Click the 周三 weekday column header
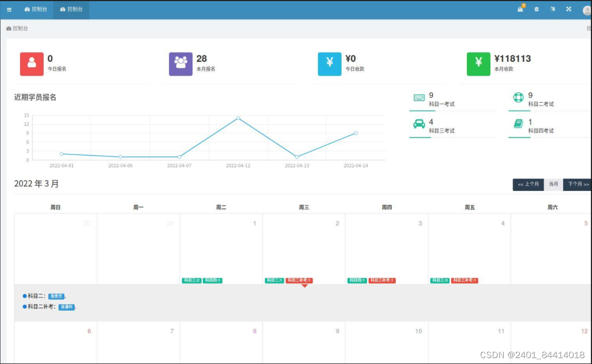The image size is (592, 364). point(304,208)
